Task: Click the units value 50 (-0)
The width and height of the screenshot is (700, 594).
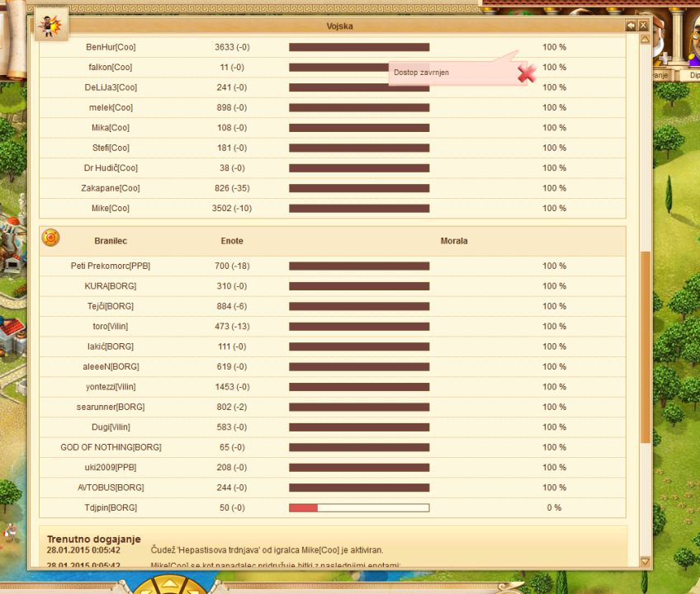Action: coord(232,507)
